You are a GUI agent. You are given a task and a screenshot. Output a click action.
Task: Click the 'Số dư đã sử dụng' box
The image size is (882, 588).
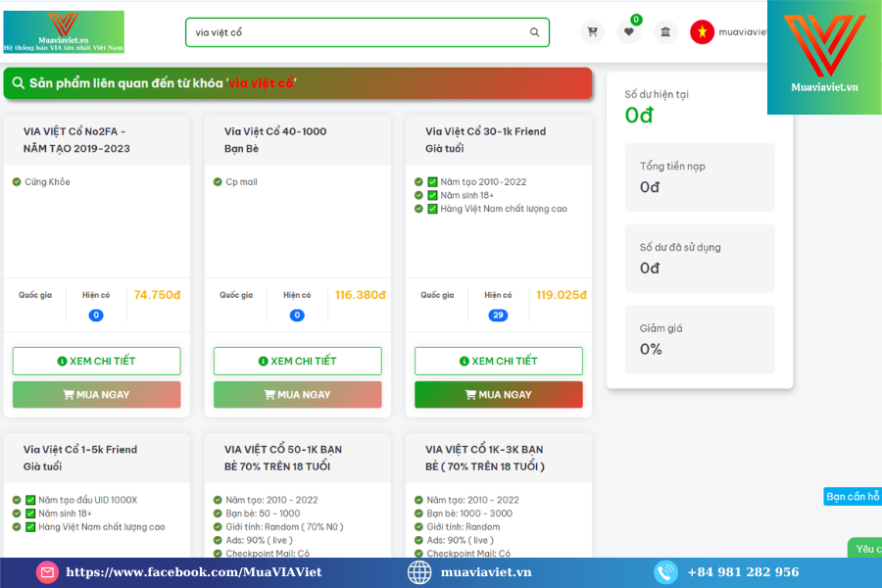[x=700, y=259]
